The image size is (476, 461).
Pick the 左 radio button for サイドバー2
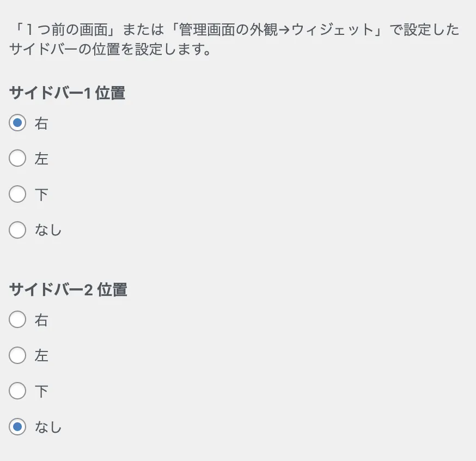[x=17, y=356]
